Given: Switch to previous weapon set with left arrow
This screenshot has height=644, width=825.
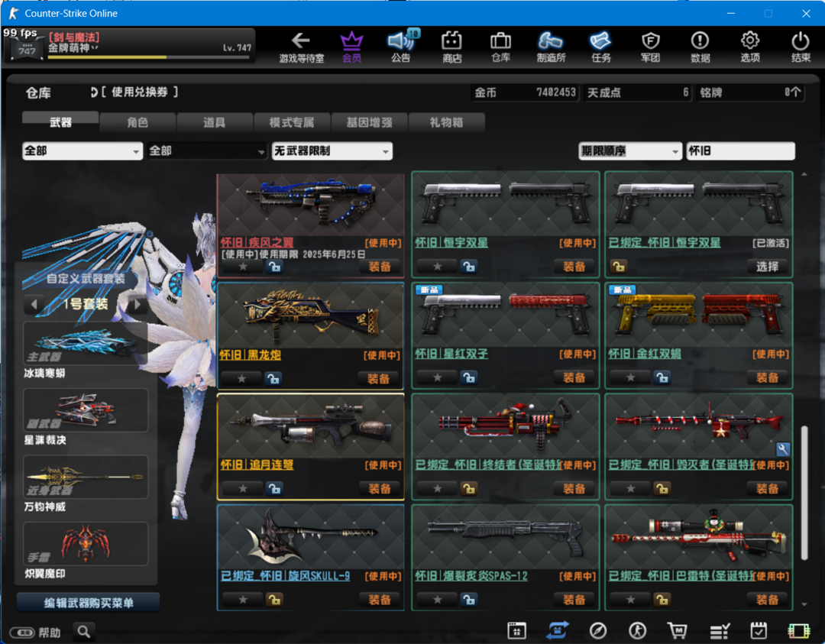Looking at the screenshot, I should click(x=34, y=304).
